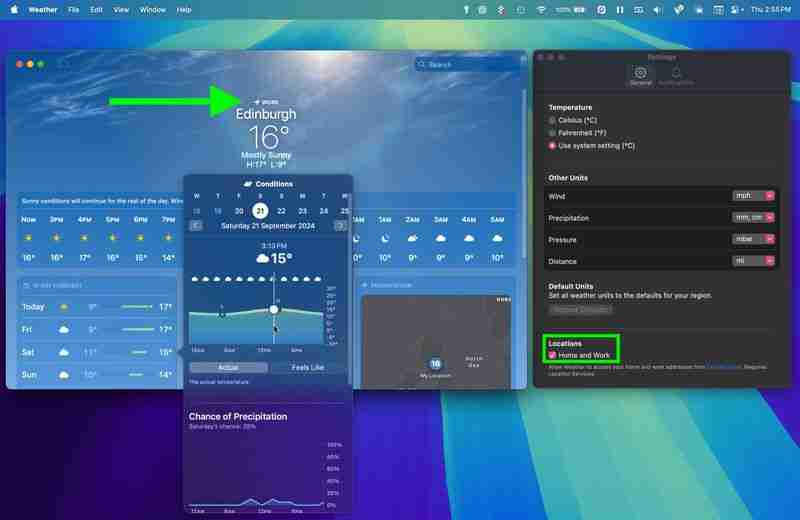Select the Fahrenheit temperature radio button

[x=552, y=133]
